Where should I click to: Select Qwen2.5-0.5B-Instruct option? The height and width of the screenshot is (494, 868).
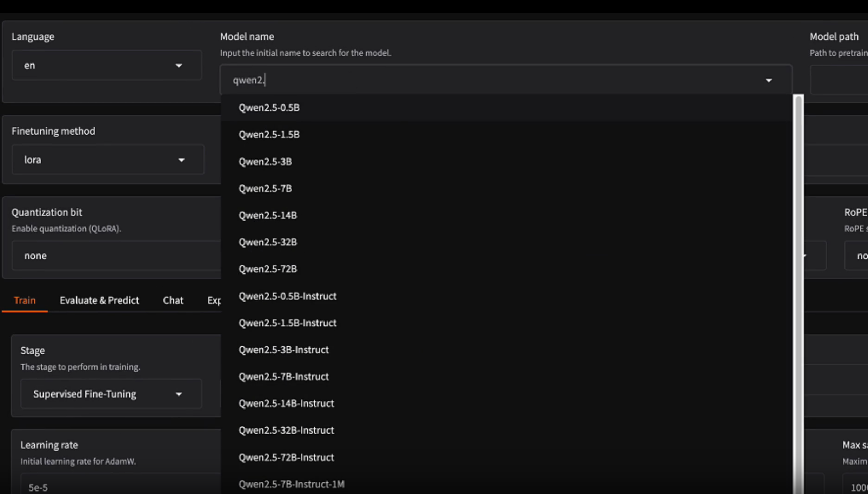point(506,296)
